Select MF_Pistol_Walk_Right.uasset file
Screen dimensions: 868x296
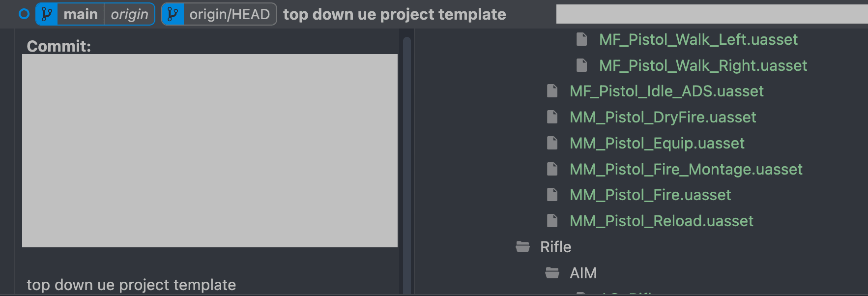pos(703,65)
